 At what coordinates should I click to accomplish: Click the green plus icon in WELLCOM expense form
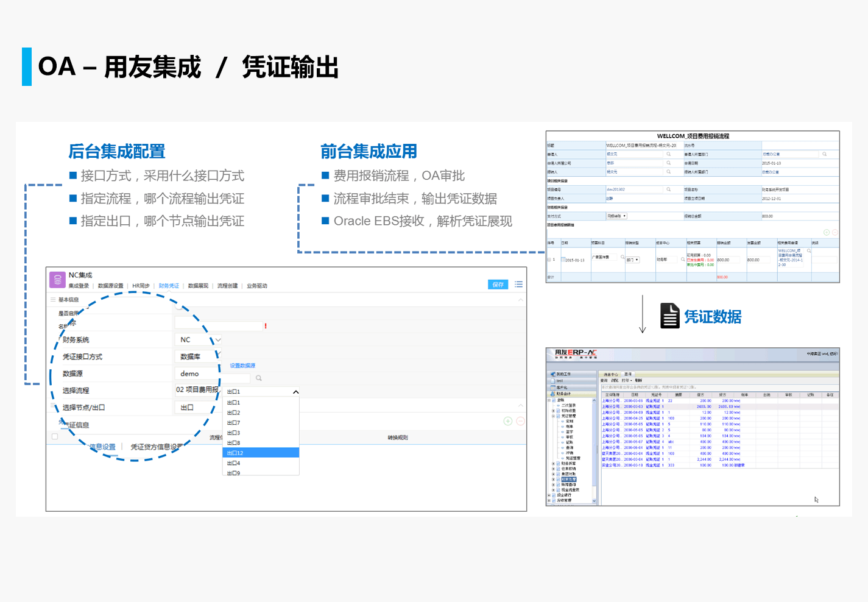coord(827,232)
